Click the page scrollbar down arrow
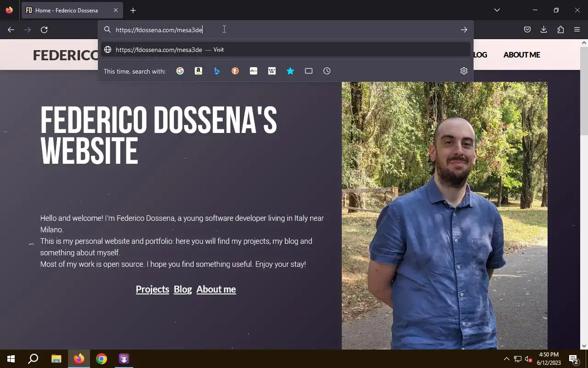 click(x=584, y=346)
